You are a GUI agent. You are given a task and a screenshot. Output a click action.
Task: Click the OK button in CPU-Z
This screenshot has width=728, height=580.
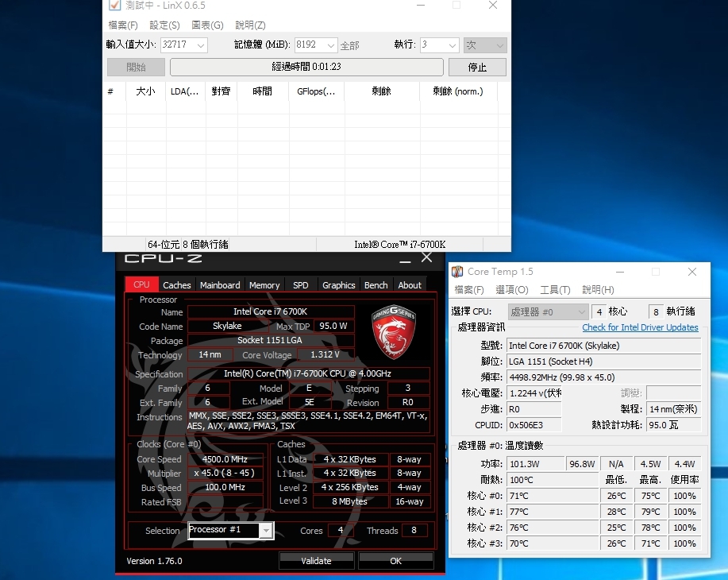pyautogui.click(x=395, y=561)
